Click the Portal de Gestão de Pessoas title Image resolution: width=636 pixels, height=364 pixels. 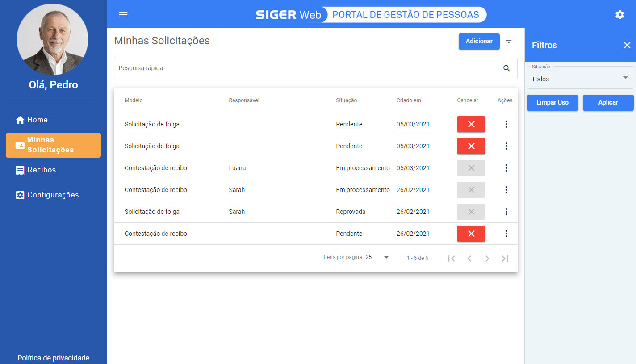click(406, 15)
